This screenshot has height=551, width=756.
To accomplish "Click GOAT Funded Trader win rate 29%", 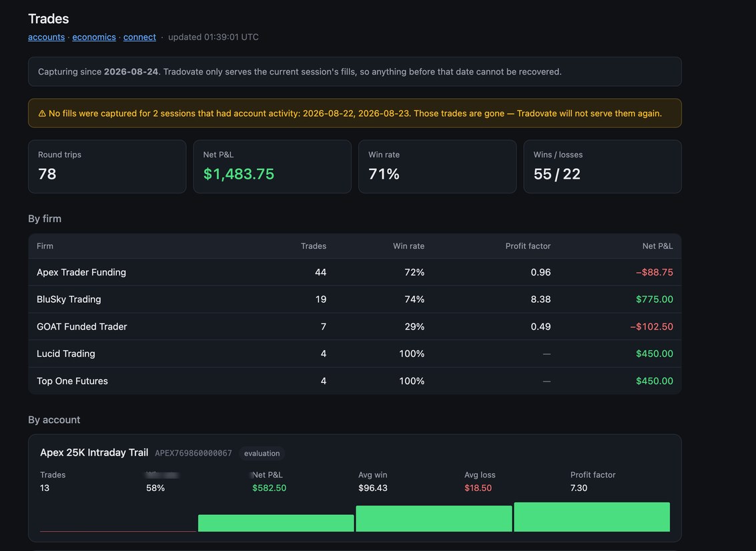I will coord(414,326).
